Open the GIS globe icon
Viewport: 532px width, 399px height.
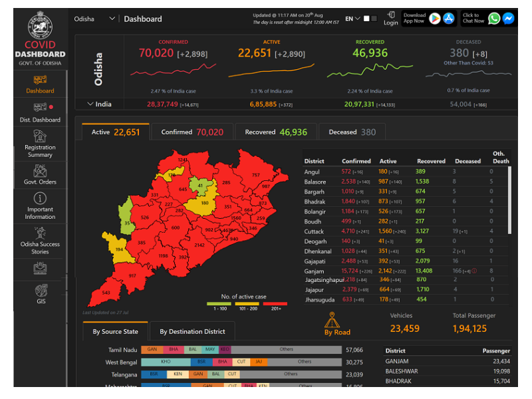[x=40, y=291]
